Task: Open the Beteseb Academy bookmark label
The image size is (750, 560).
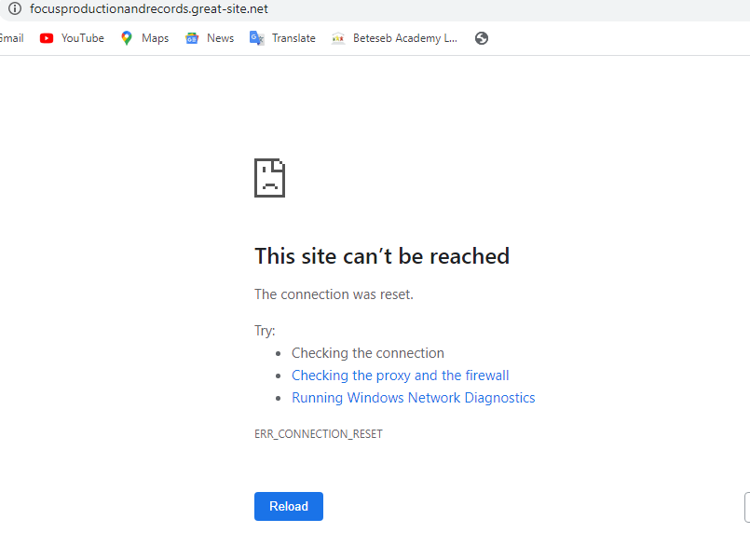Action: click(404, 38)
